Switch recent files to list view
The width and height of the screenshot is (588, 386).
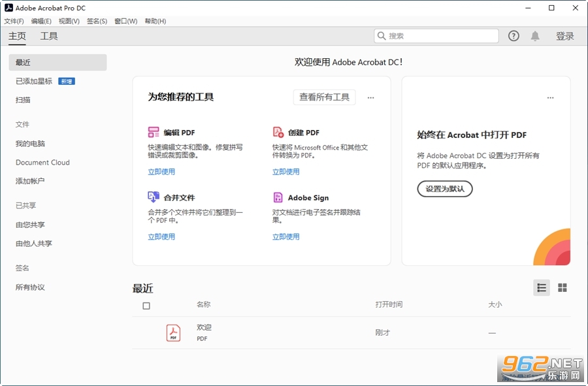pos(542,287)
